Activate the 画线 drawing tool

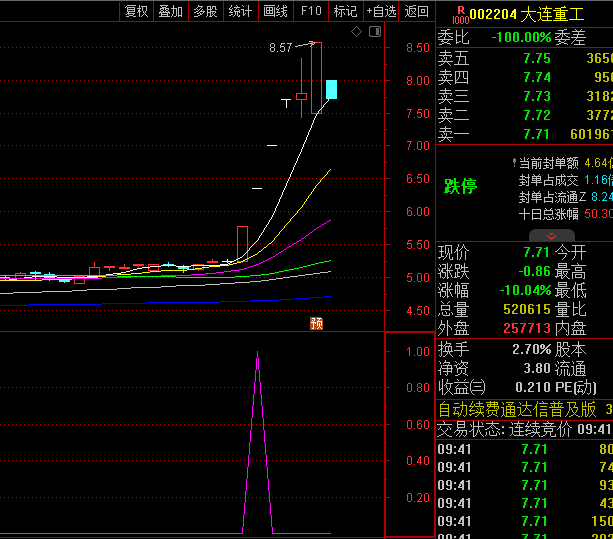275,11
